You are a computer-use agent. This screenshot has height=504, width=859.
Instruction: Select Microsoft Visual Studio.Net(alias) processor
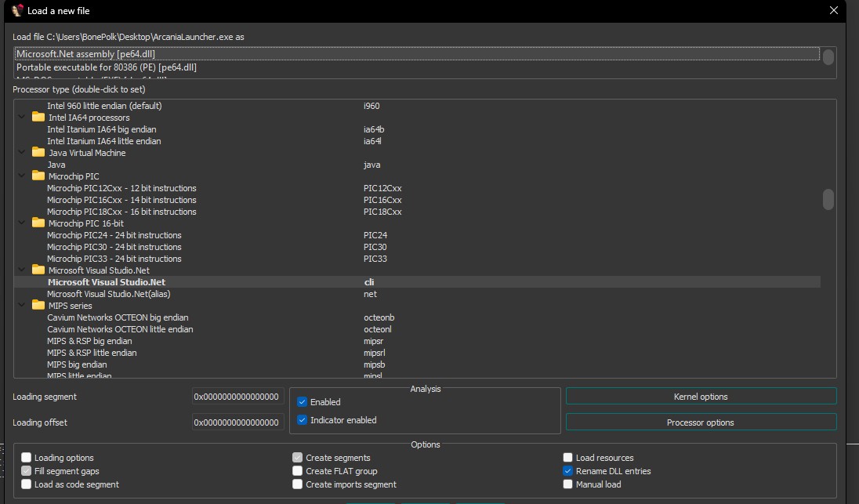417,294
